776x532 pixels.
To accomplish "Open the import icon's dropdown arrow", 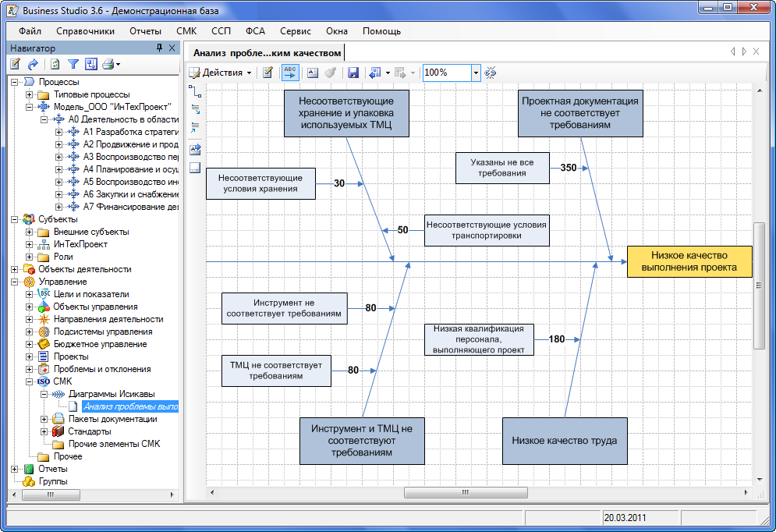I will (x=388, y=73).
